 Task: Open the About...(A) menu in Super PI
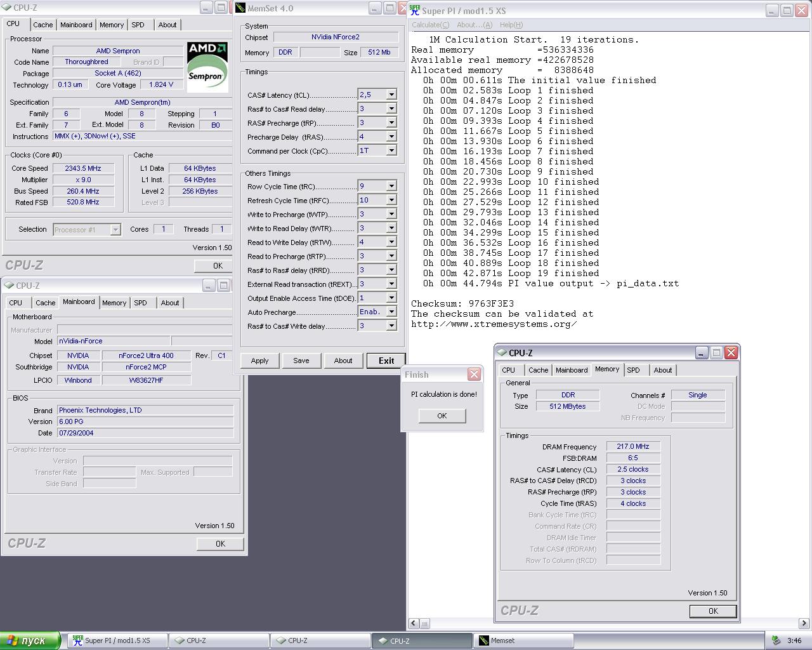pos(475,25)
